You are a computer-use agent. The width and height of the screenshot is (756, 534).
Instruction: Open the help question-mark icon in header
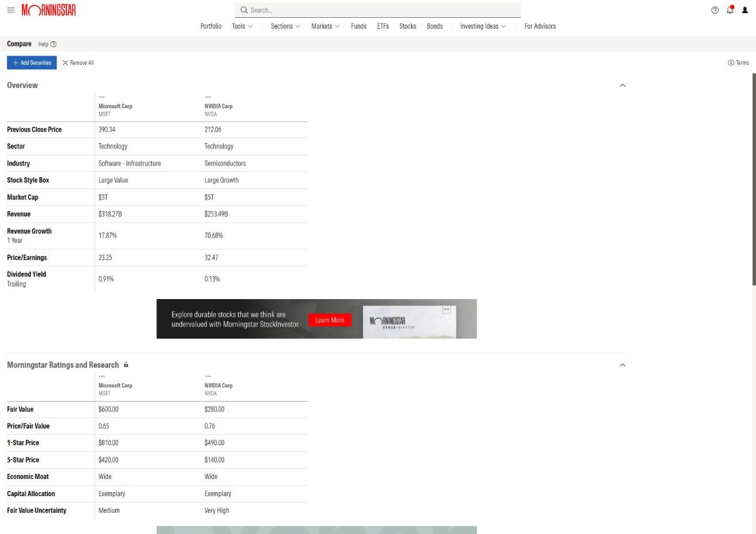715,10
